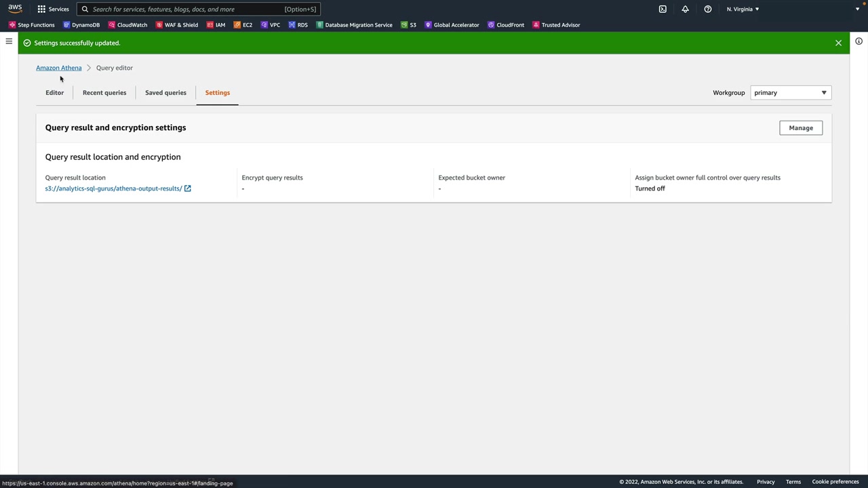
Task: Open the EC2 favorite shortcut
Action: click(x=243, y=25)
